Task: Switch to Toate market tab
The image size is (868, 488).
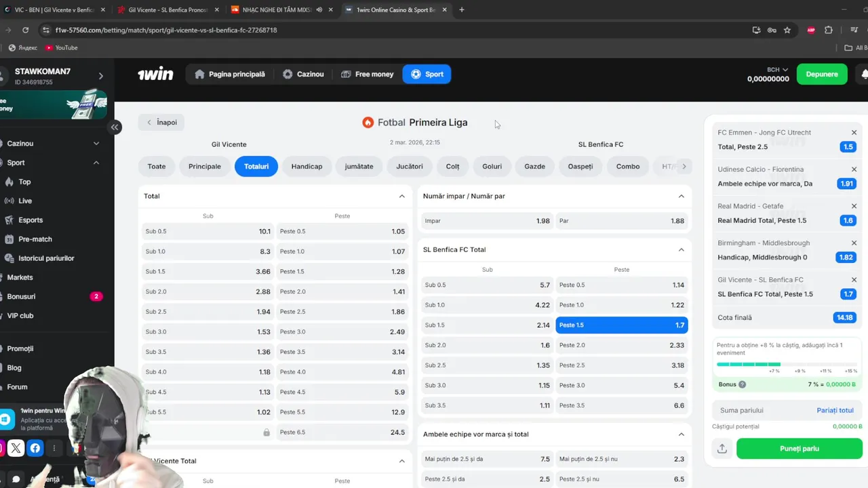Action: pyautogui.click(x=157, y=166)
